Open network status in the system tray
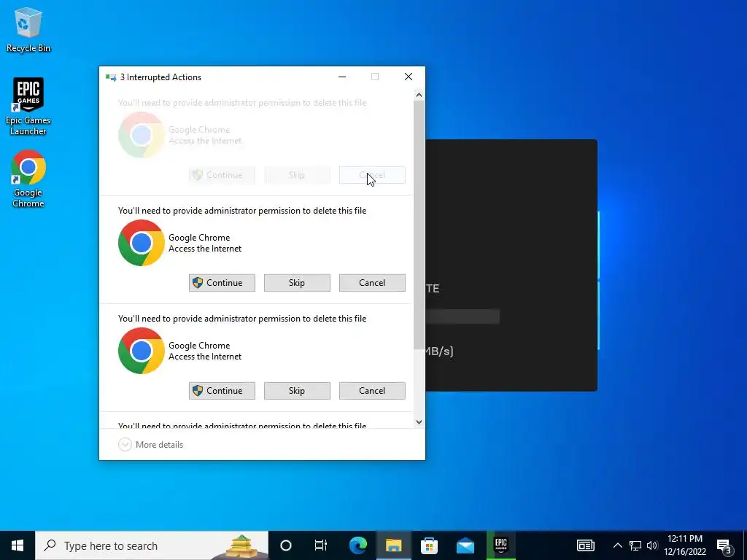Screen dimensions: 747x560 coord(635,545)
